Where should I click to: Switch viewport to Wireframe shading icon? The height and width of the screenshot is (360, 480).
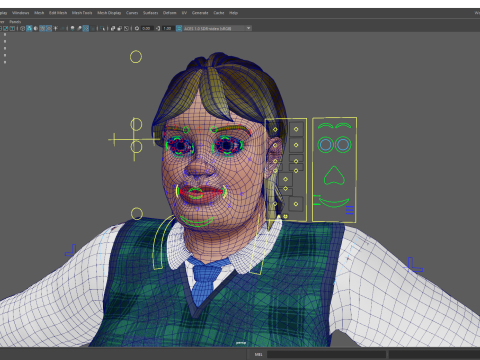(x=23, y=29)
